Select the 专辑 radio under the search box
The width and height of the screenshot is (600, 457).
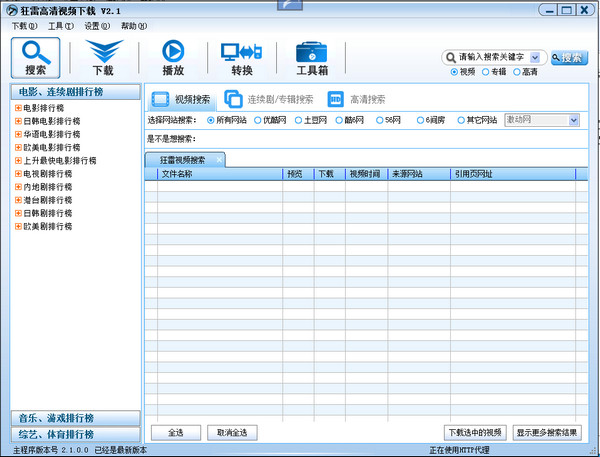[x=486, y=72]
